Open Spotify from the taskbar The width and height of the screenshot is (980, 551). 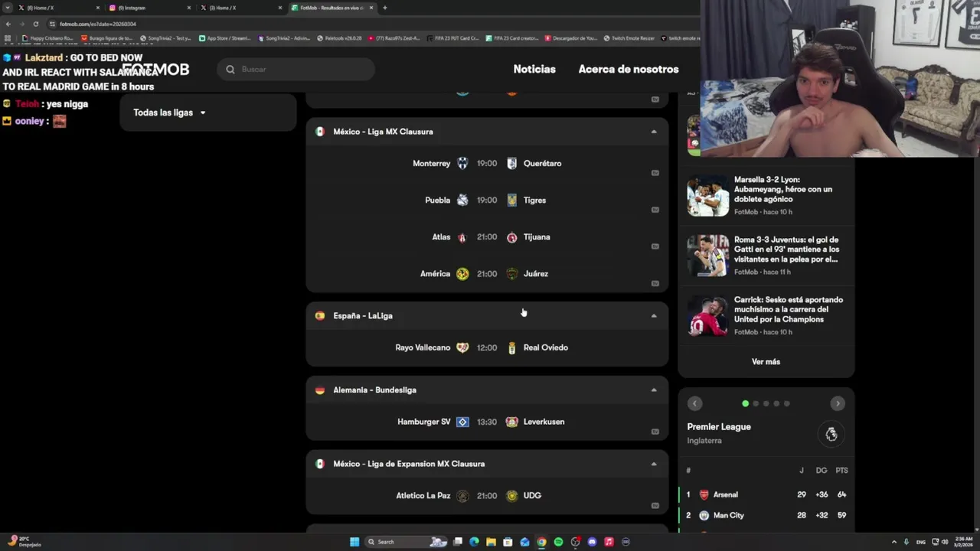click(x=558, y=542)
